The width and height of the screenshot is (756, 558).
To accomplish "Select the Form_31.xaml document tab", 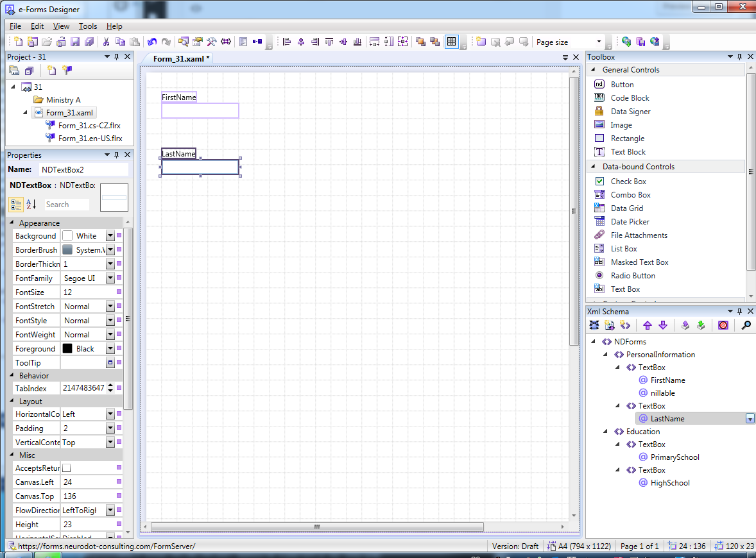I will tap(181, 58).
